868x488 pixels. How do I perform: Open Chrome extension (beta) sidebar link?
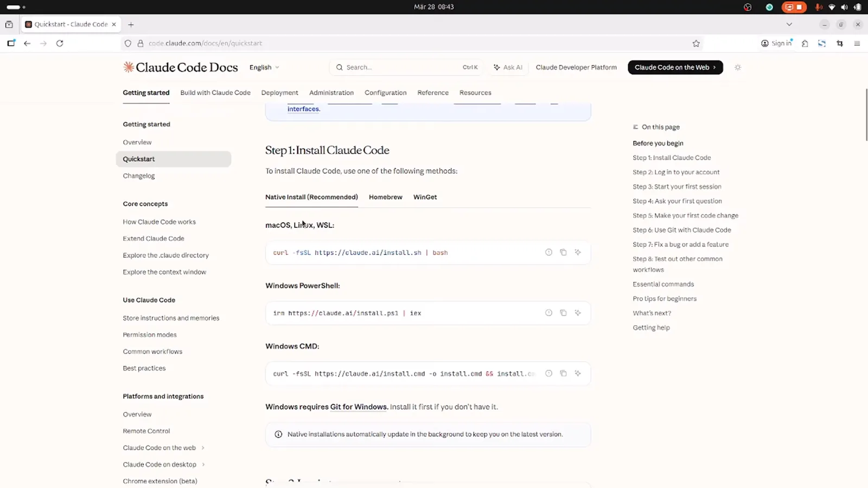(x=160, y=481)
